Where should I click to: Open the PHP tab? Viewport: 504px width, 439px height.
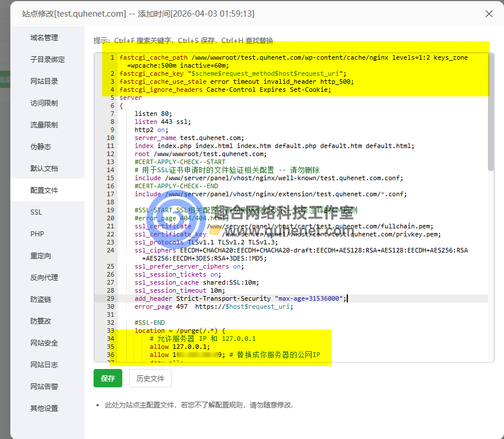coord(37,234)
